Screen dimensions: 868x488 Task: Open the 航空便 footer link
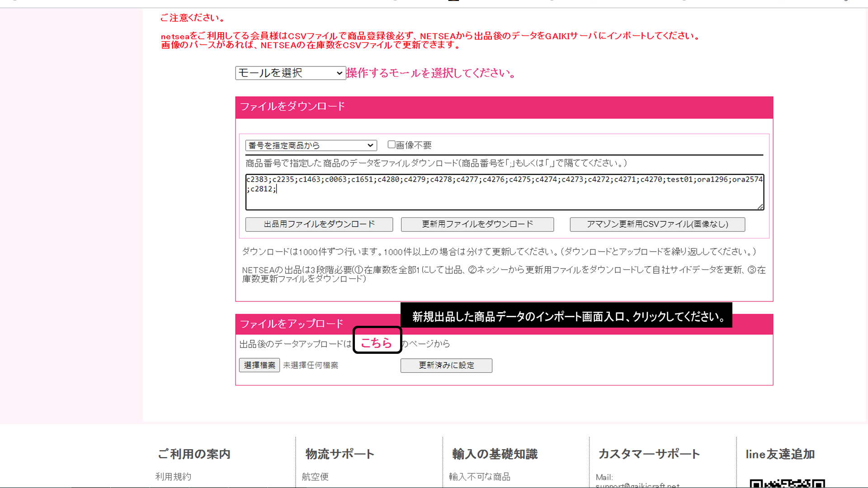[x=315, y=477]
